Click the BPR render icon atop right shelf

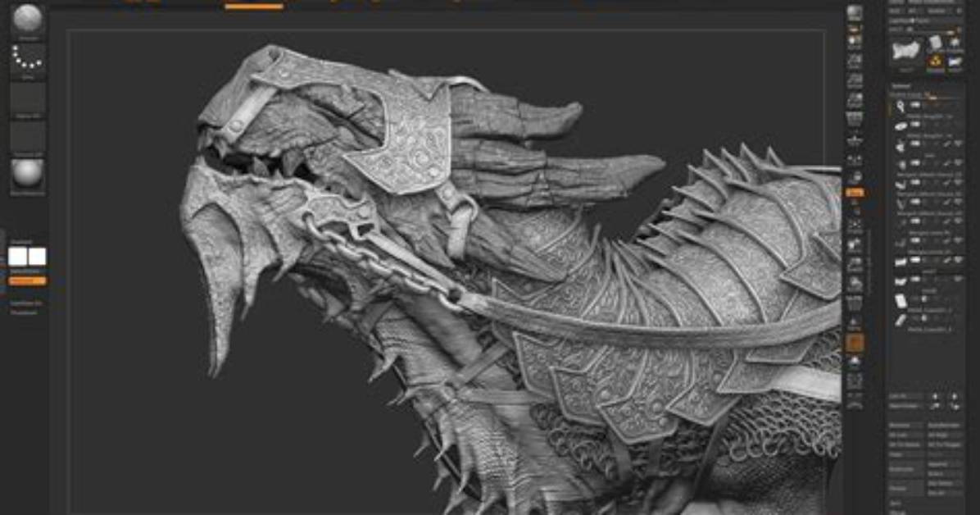[x=855, y=12]
